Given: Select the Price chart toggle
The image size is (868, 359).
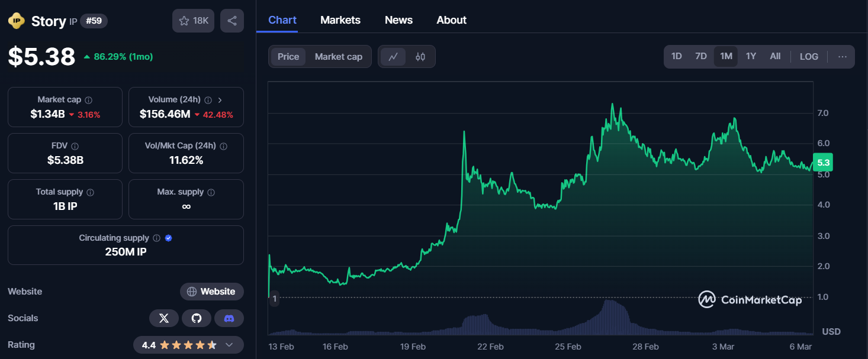Looking at the screenshot, I should point(288,57).
